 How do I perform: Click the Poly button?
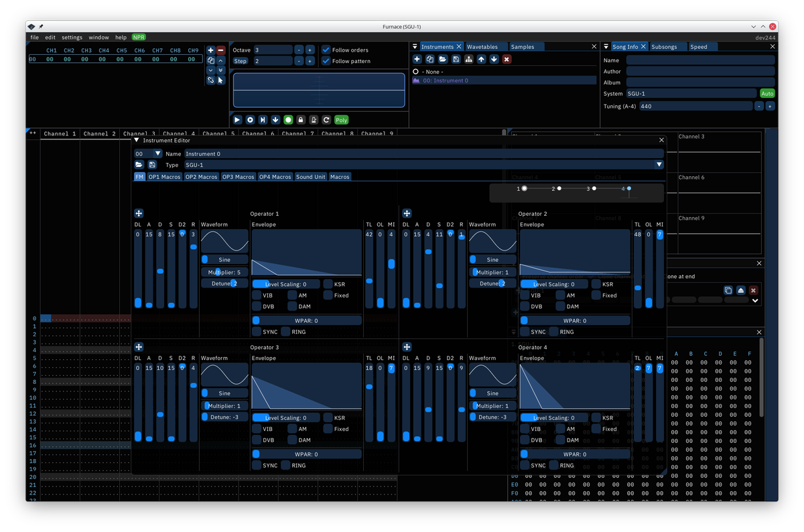(x=342, y=120)
